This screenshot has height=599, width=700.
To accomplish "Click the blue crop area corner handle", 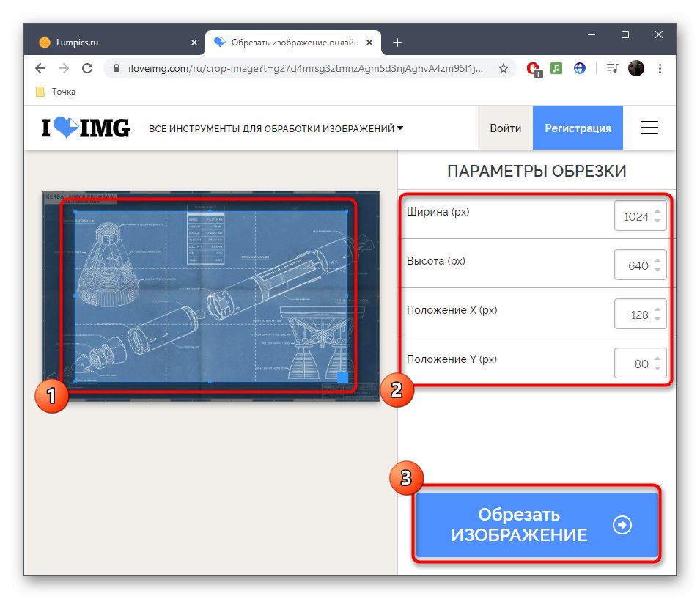I will [342, 378].
